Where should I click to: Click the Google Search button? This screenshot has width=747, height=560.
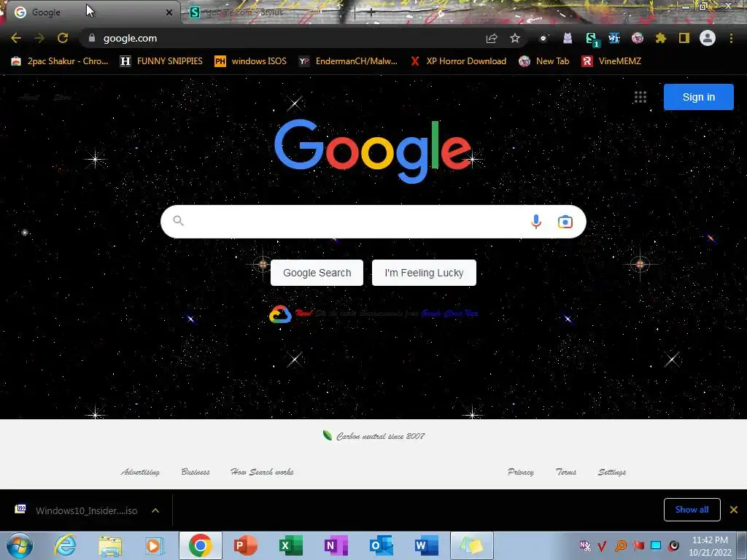317,273
